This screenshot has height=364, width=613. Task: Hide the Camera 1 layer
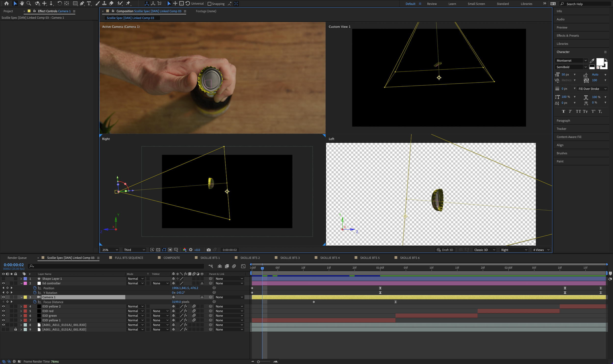pos(3,297)
